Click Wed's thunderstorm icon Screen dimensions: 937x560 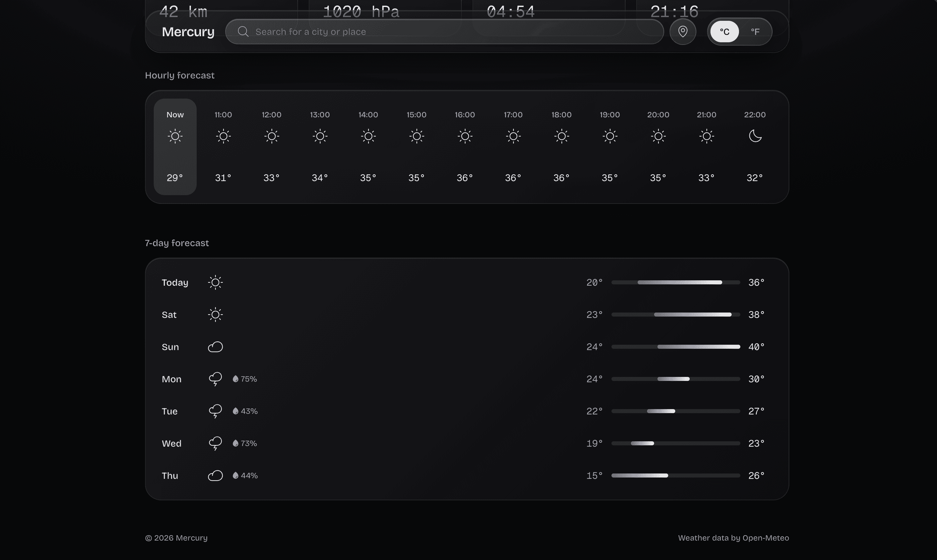point(215,443)
